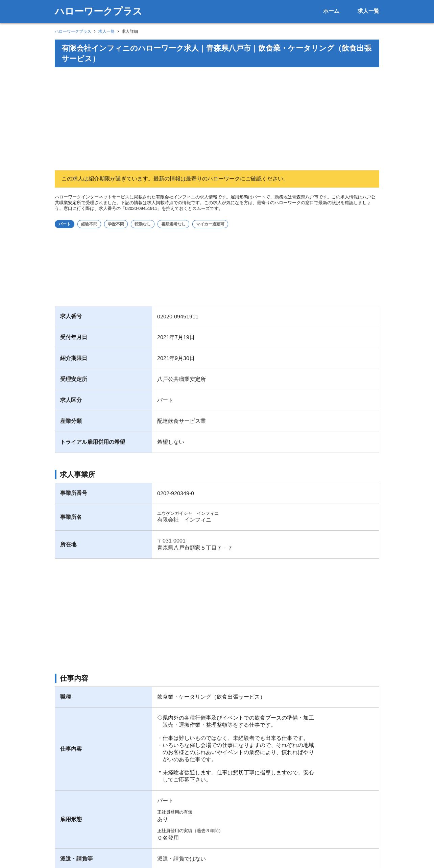Viewport: 434px width, 868px height.
Task: Click the 職種 row label
Action: [x=66, y=697]
